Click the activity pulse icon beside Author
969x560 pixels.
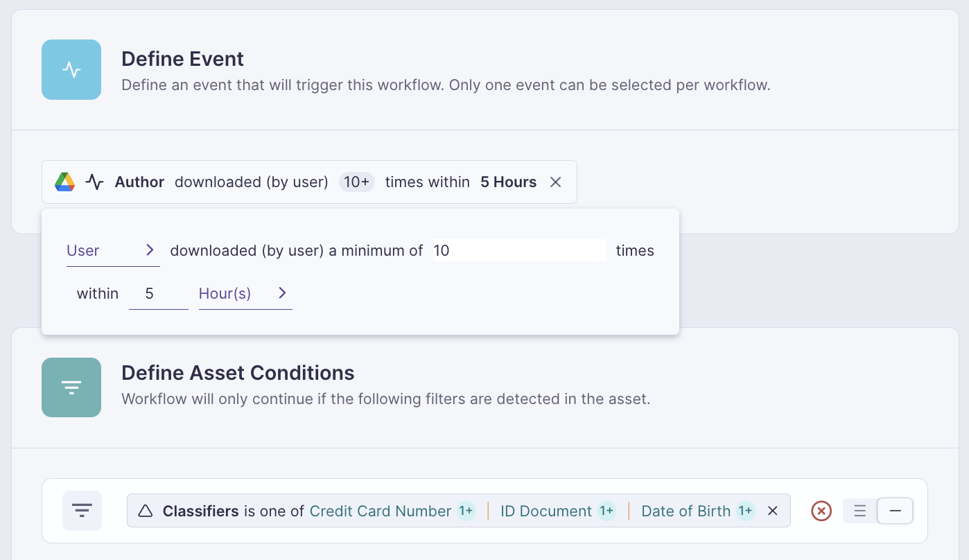[x=94, y=182]
